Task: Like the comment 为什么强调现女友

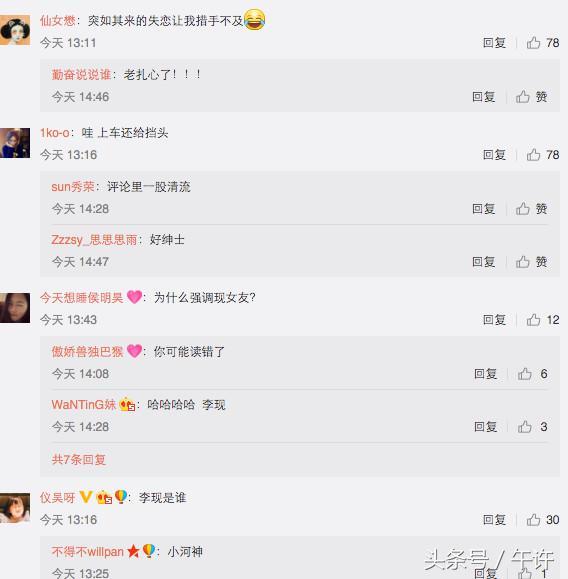Action: click(543, 320)
